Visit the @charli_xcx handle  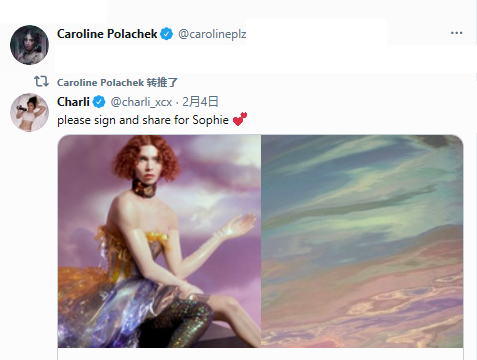141,102
